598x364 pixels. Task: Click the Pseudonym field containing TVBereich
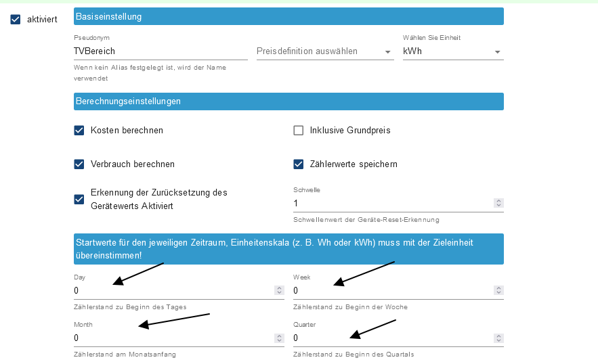click(160, 51)
